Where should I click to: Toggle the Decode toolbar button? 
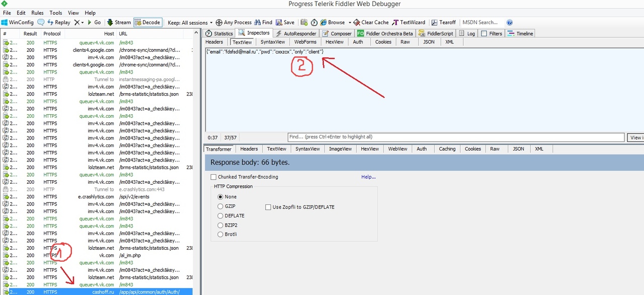(x=147, y=23)
